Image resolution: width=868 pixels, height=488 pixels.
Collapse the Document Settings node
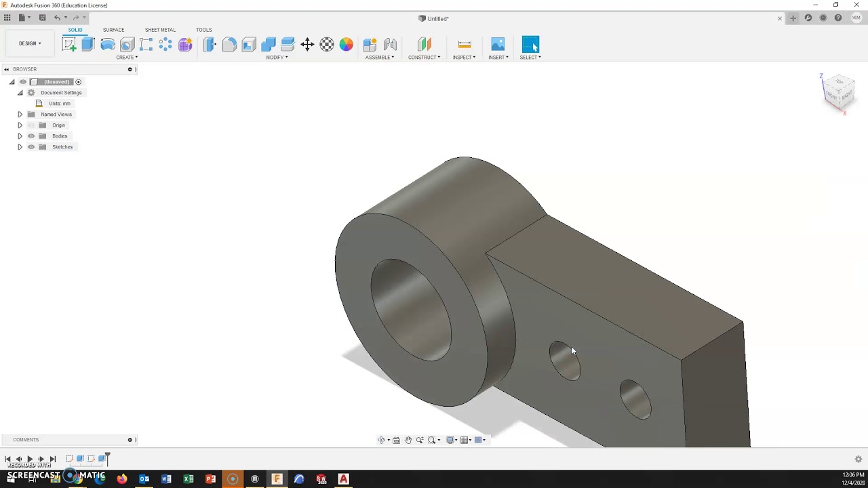[20, 93]
